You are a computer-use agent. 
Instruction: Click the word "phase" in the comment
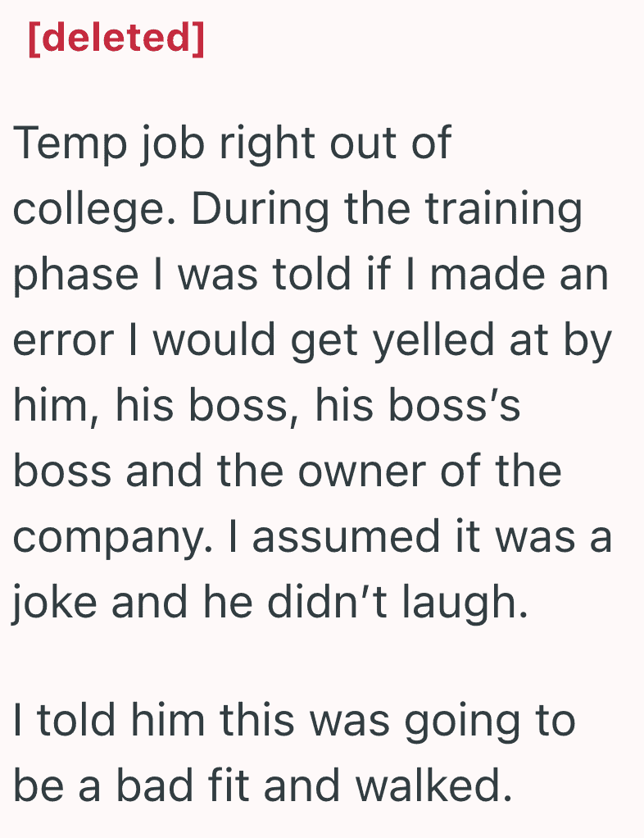coord(75,276)
